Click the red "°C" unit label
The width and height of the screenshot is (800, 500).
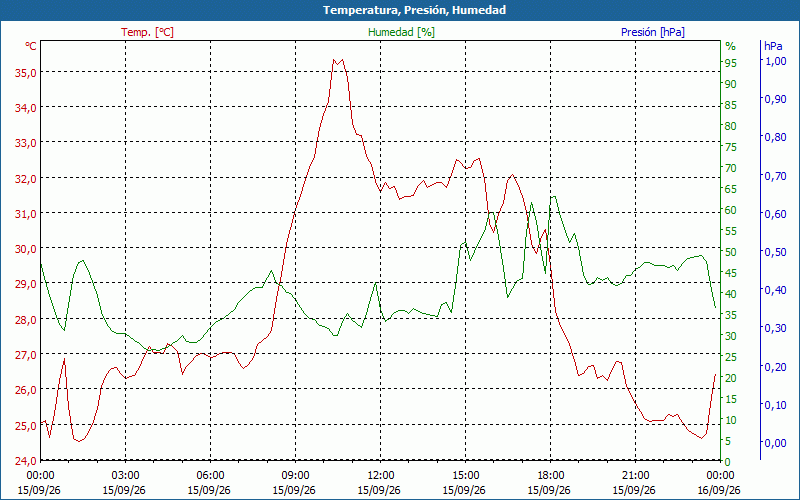pos(31,46)
